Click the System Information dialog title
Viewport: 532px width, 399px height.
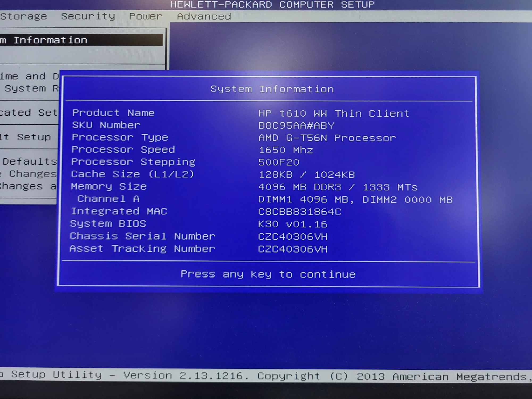272,89
